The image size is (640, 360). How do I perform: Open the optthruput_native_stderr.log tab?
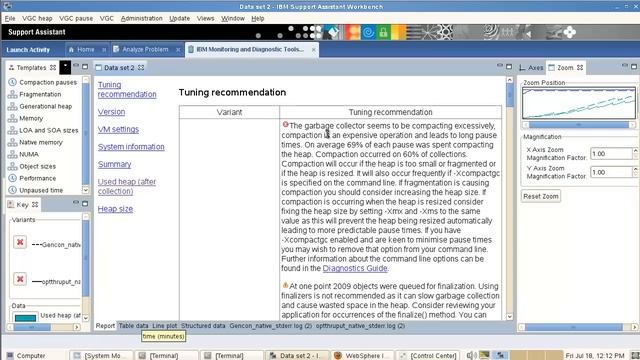[360, 326]
